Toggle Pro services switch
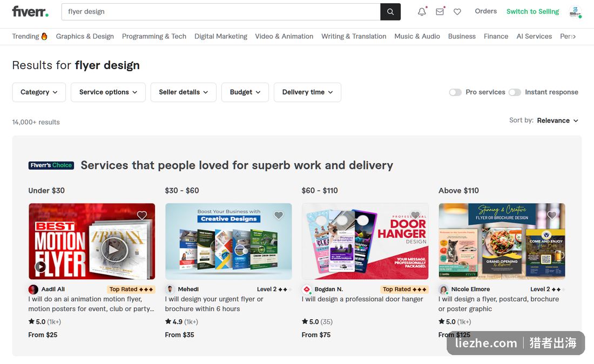This screenshot has width=594, height=364. (455, 92)
